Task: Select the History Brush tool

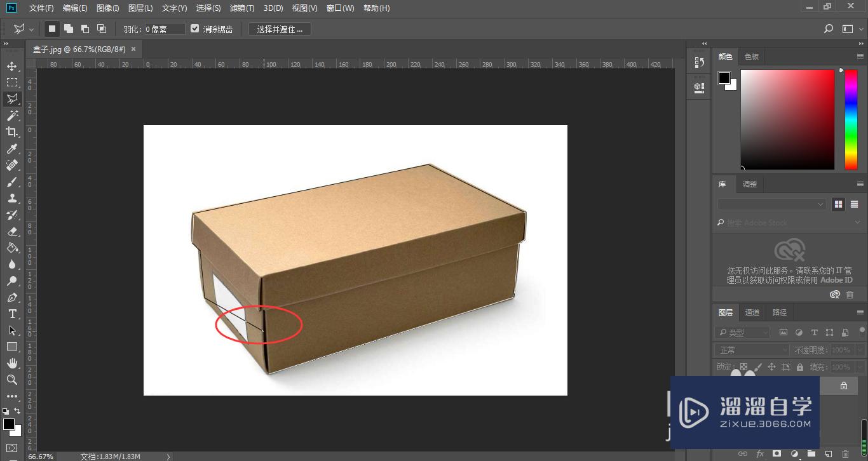Action: click(12, 215)
